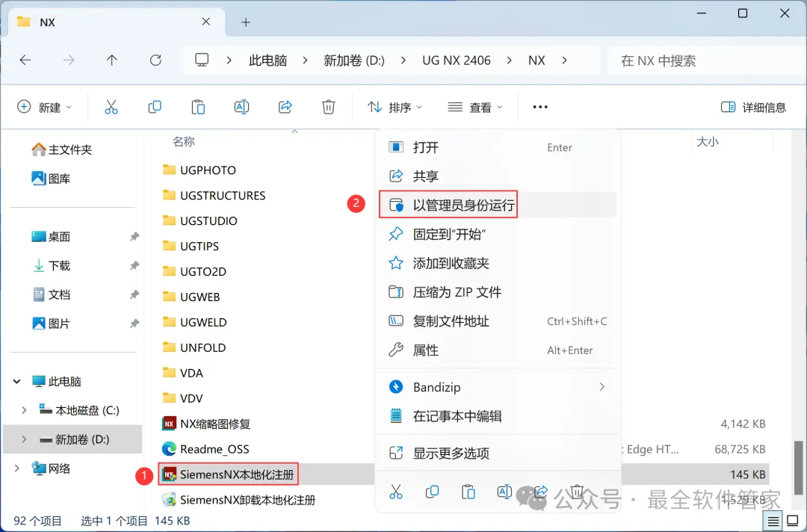
Task: Click the Cut icon in the toolbar
Action: pos(111,107)
